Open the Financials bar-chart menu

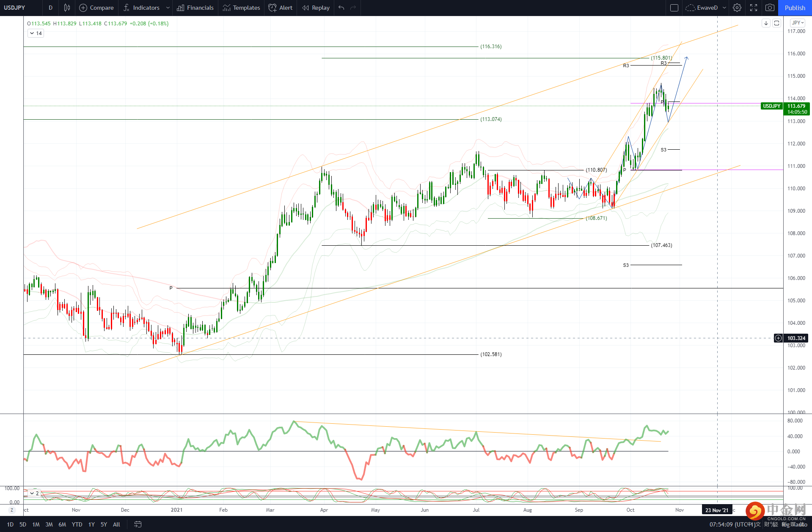click(x=195, y=8)
